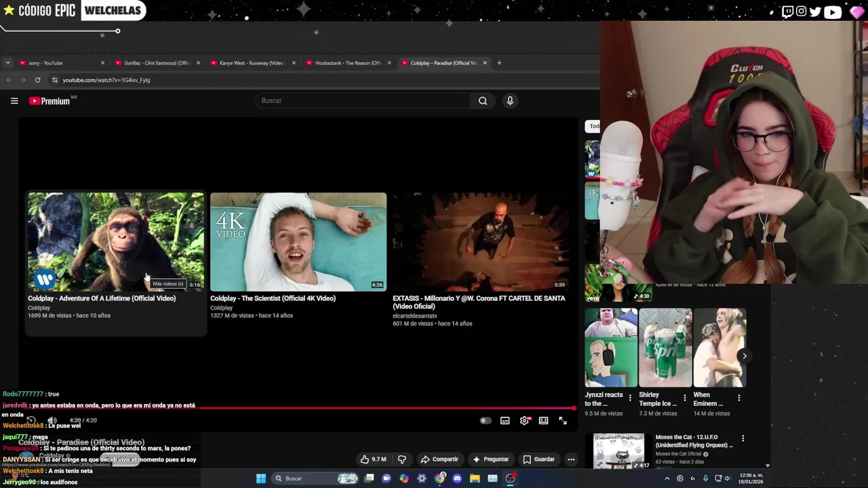Close the Kanye West - Runaway tab
Viewport: 868px width, 488px height.
click(294, 63)
